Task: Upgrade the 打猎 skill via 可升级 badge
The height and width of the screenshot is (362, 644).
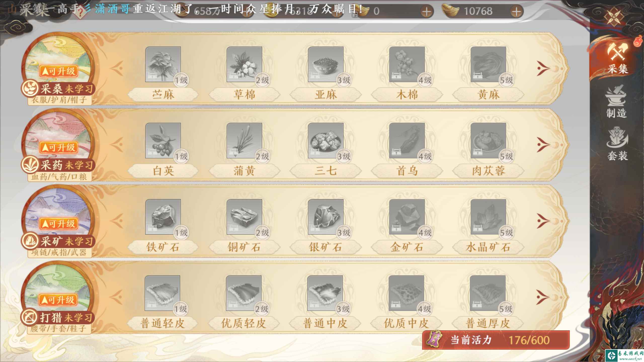Action: (x=58, y=300)
